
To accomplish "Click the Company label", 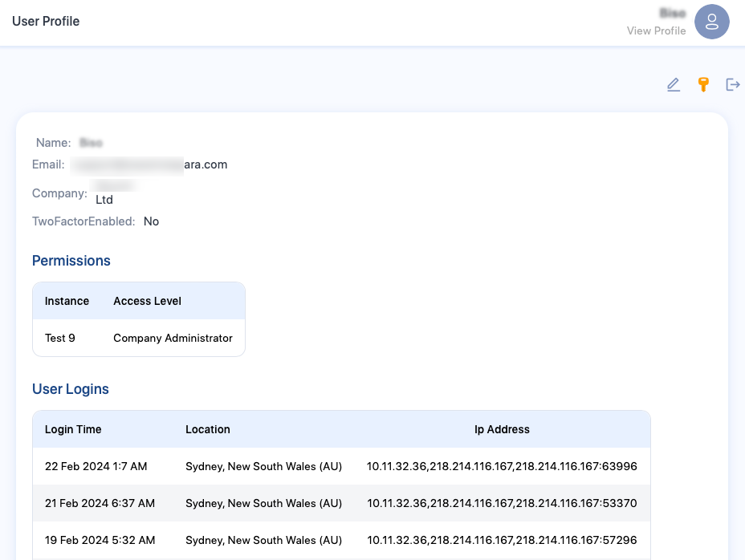I will (59, 193).
